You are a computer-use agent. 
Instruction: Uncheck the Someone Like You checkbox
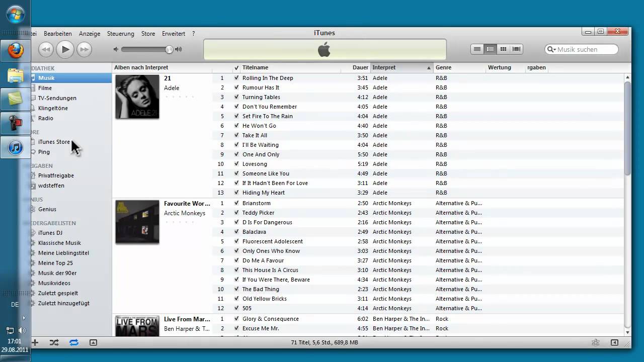[x=236, y=173]
